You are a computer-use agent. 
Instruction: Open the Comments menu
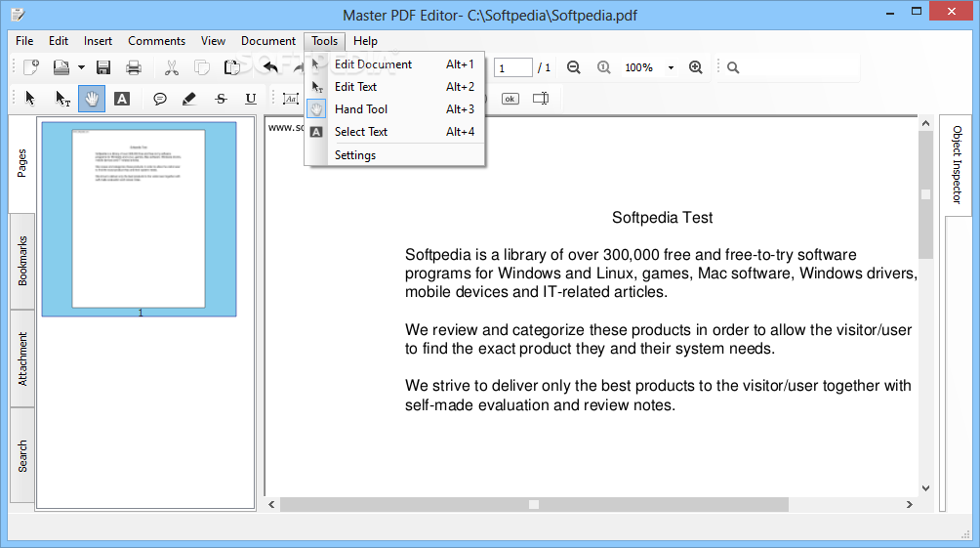156,41
